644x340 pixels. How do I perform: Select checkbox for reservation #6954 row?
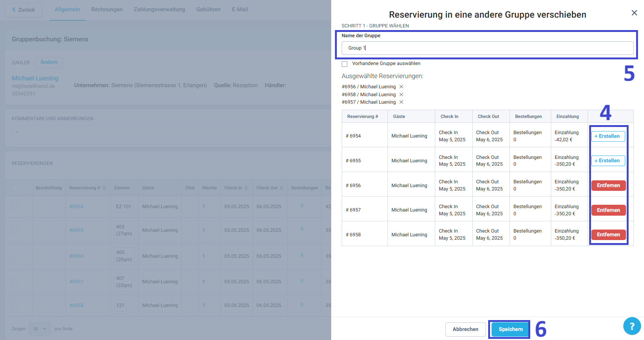[15, 206]
